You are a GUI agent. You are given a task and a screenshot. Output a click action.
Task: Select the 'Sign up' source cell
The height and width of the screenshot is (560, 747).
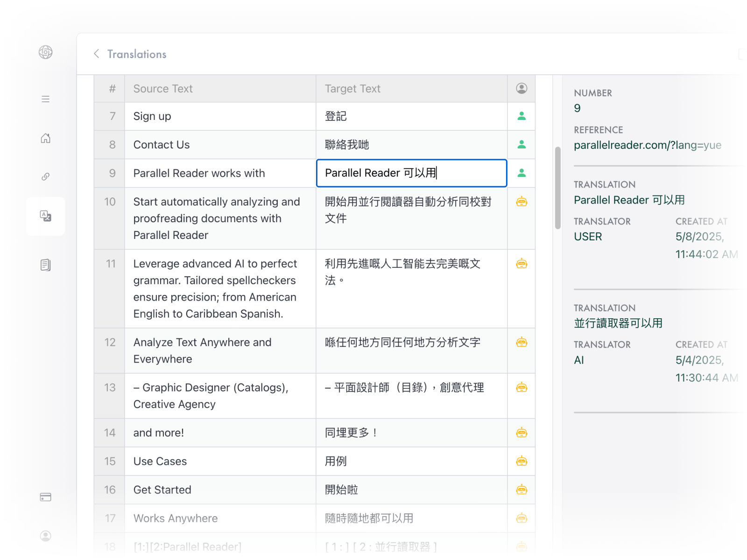click(220, 116)
